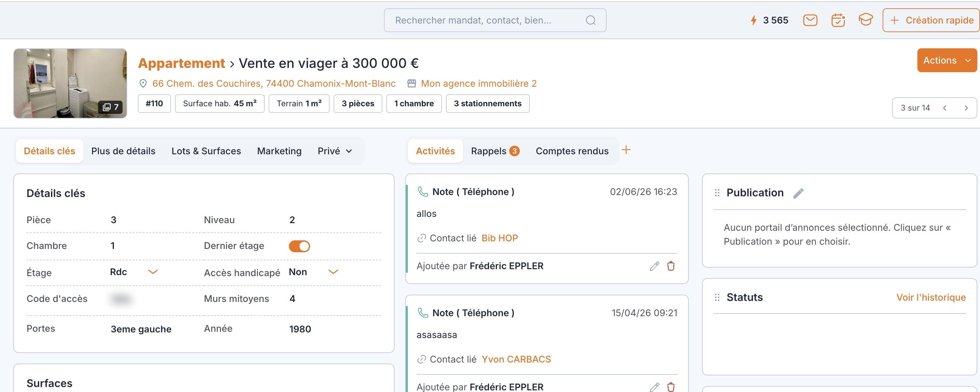Open the apartment photo thumbnail
Viewport: 980px width, 392px height.
click(x=70, y=83)
